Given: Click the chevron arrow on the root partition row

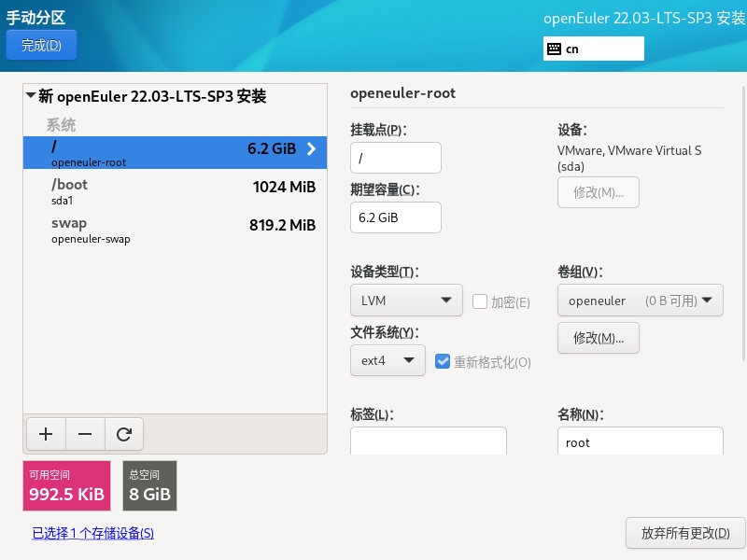Looking at the screenshot, I should point(311,149).
